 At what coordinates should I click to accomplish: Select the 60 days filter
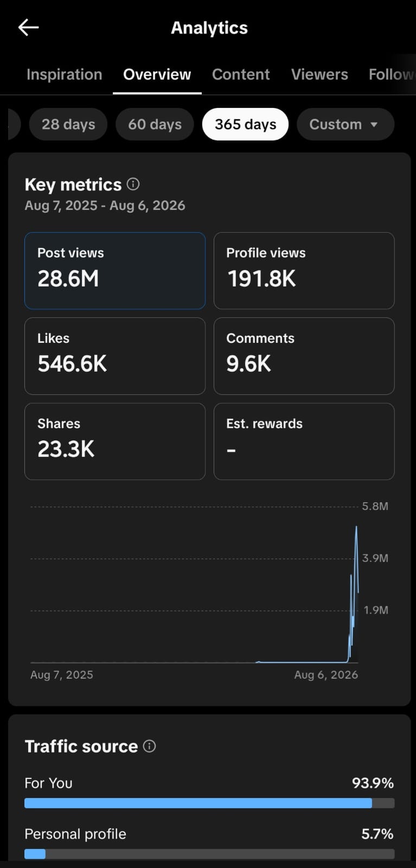(155, 124)
